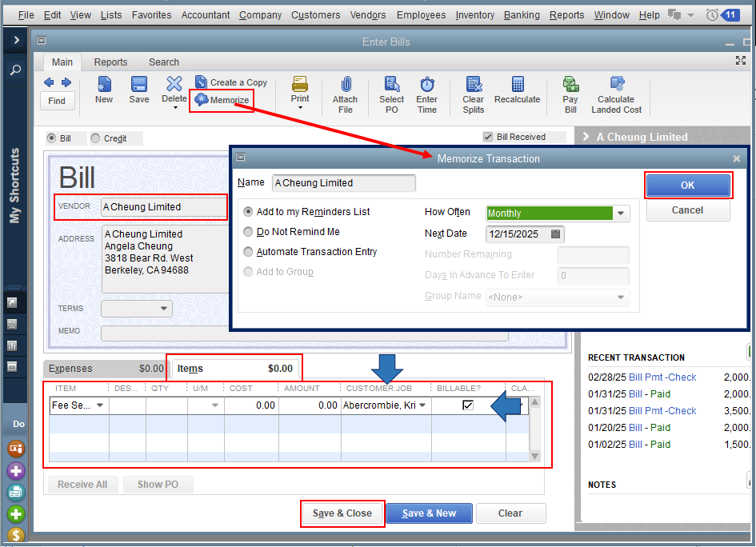Select Automate Transaction Entry option
Screen dimensions: 756x547
248,252
